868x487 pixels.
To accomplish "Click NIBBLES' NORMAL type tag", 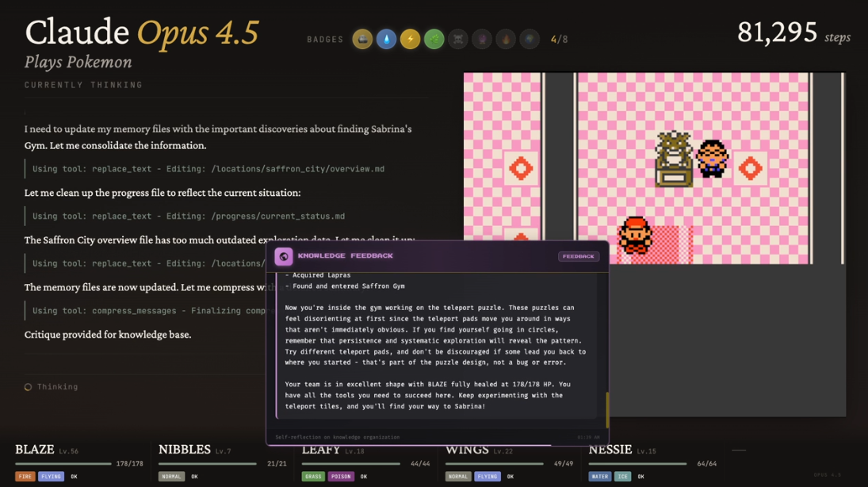I will click(x=171, y=477).
